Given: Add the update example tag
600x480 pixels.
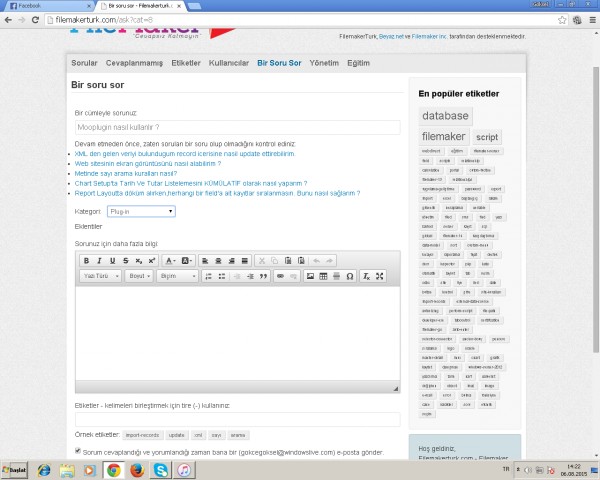Looking at the screenshot, I should (x=176, y=436).
